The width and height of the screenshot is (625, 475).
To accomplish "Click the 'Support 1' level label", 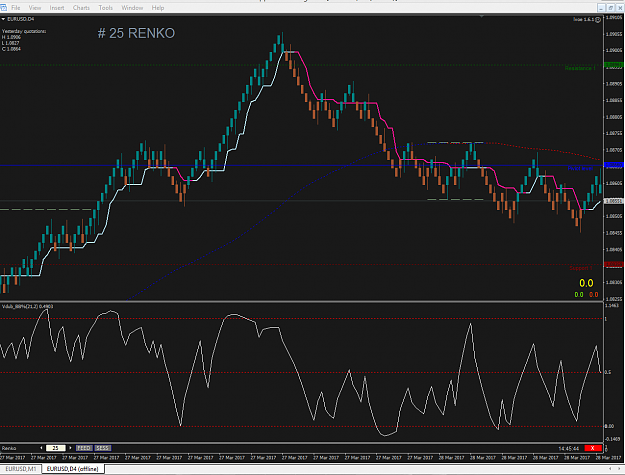I will (581, 268).
